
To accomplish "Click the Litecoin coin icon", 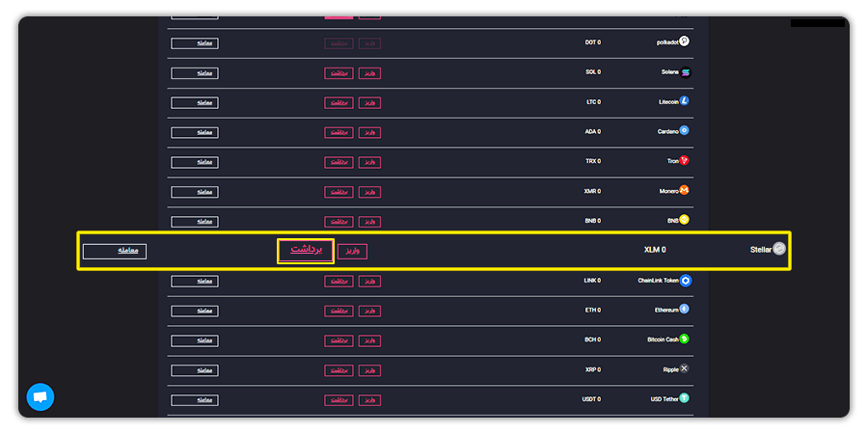I will coord(684,100).
